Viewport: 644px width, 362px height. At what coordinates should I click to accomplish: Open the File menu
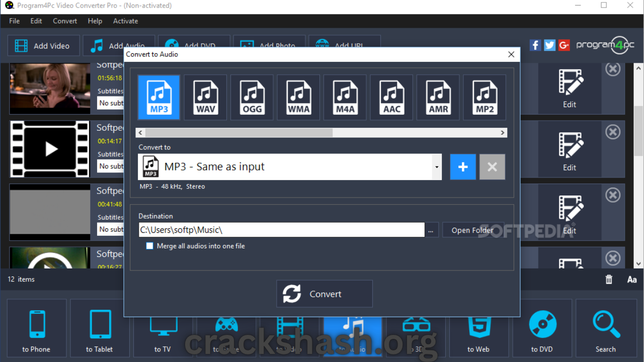point(15,21)
